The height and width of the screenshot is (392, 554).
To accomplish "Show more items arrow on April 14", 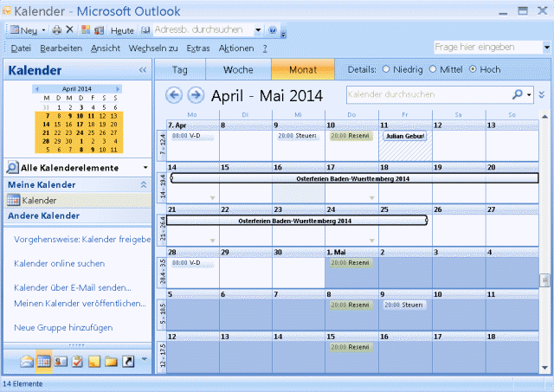I will tap(212, 198).
